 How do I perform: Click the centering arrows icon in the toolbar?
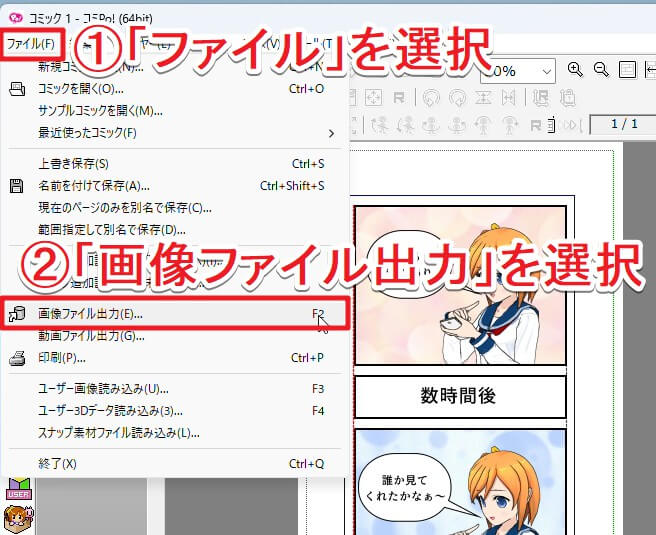pyautogui.click(x=373, y=98)
